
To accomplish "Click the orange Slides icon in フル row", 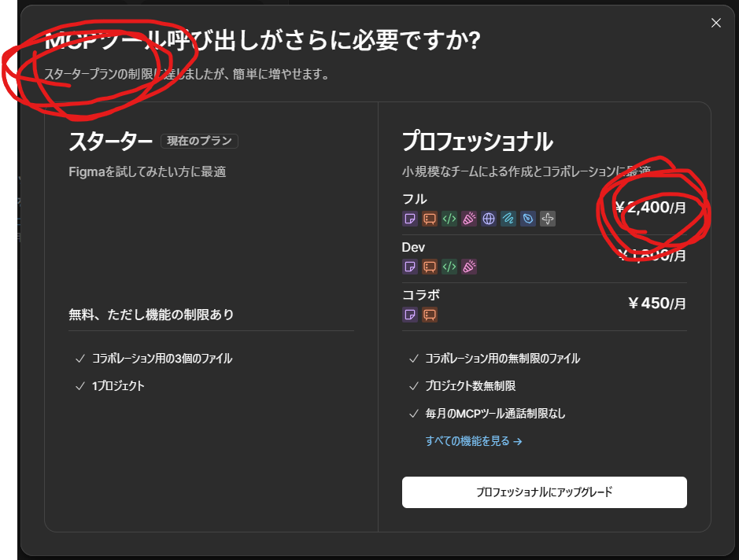I will (x=430, y=219).
